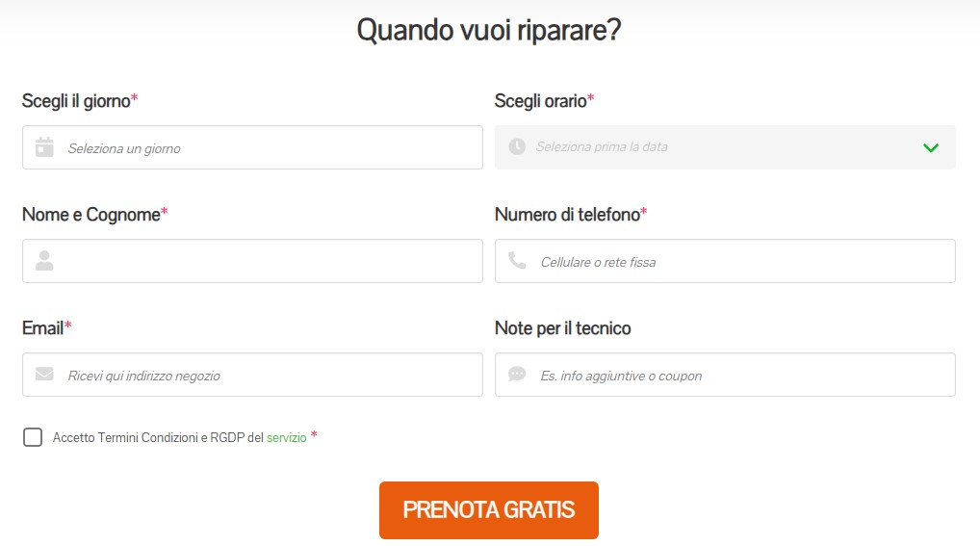980x546 pixels.
Task: Tick the Accetto Termini Condizioni checkbox
Action: (33, 437)
